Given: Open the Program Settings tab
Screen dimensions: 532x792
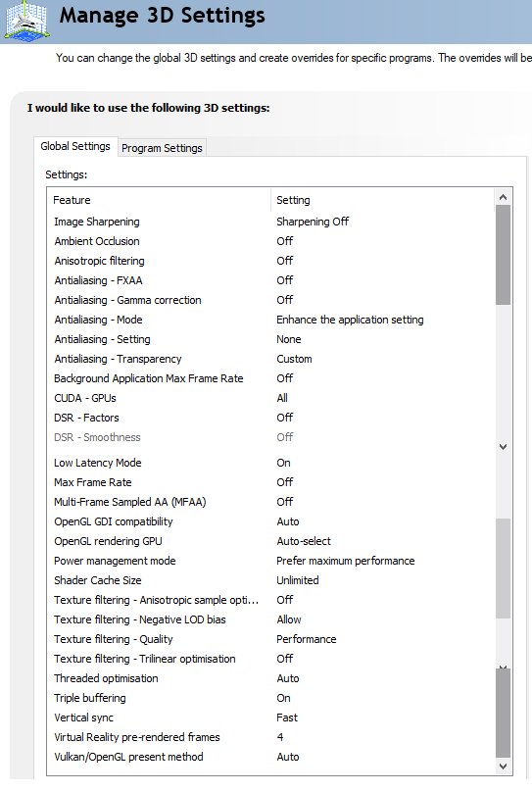Looking at the screenshot, I should pyautogui.click(x=162, y=148).
